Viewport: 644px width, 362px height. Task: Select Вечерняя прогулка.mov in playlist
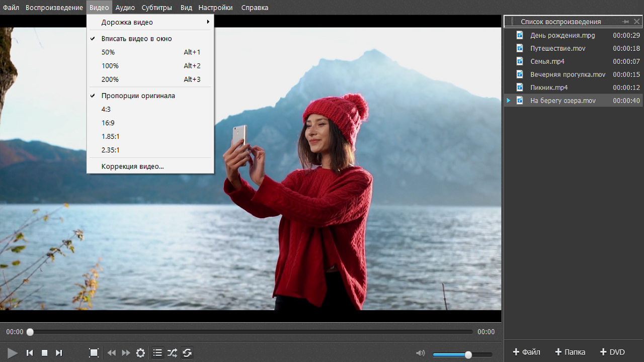pyautogui.click(x=574, y=74)
